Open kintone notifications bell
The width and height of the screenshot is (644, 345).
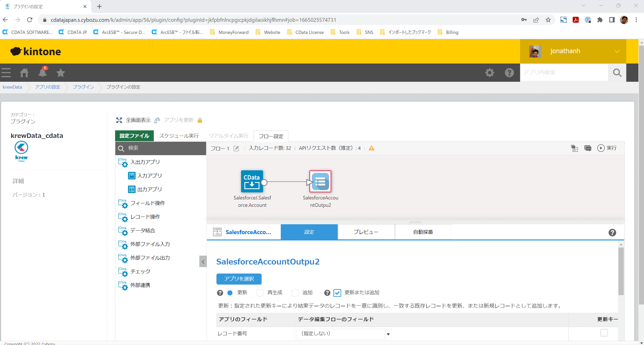tap(42, 73)
